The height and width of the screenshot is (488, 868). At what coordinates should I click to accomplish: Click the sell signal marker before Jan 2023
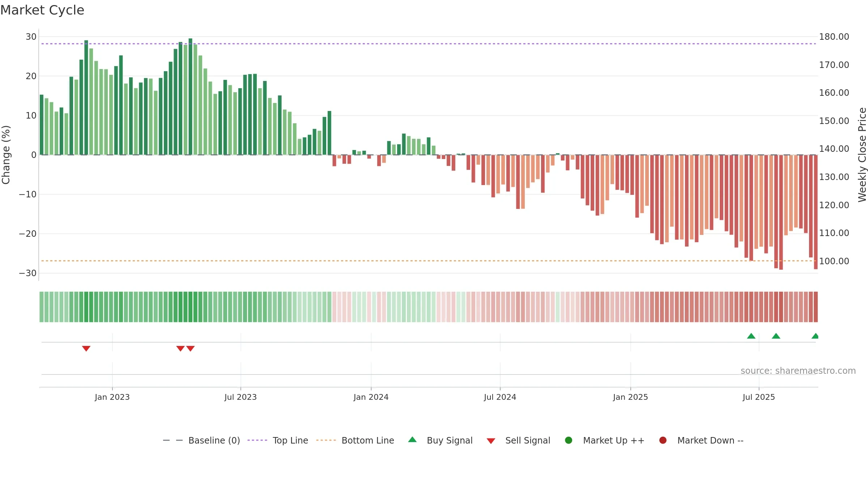86,348
